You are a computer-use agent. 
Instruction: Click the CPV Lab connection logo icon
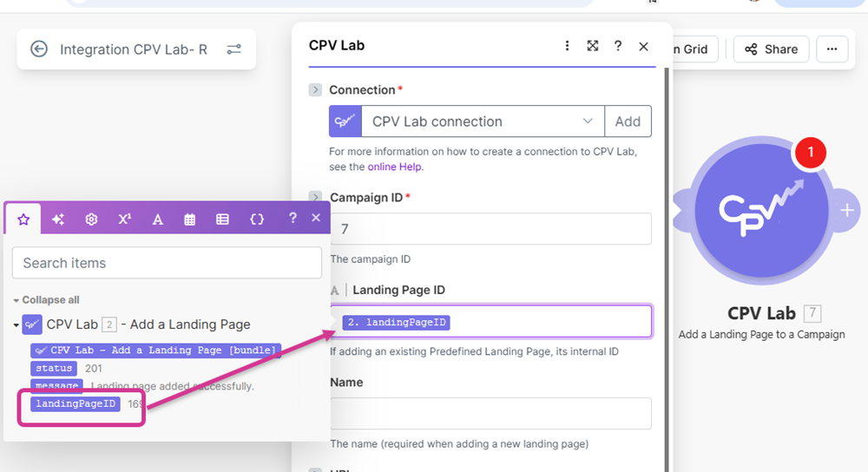345,121
